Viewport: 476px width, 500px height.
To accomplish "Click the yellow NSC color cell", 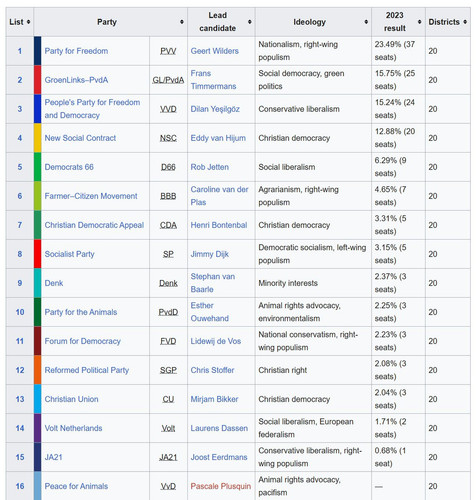I will pyautogui.click(x=38, y=138).
